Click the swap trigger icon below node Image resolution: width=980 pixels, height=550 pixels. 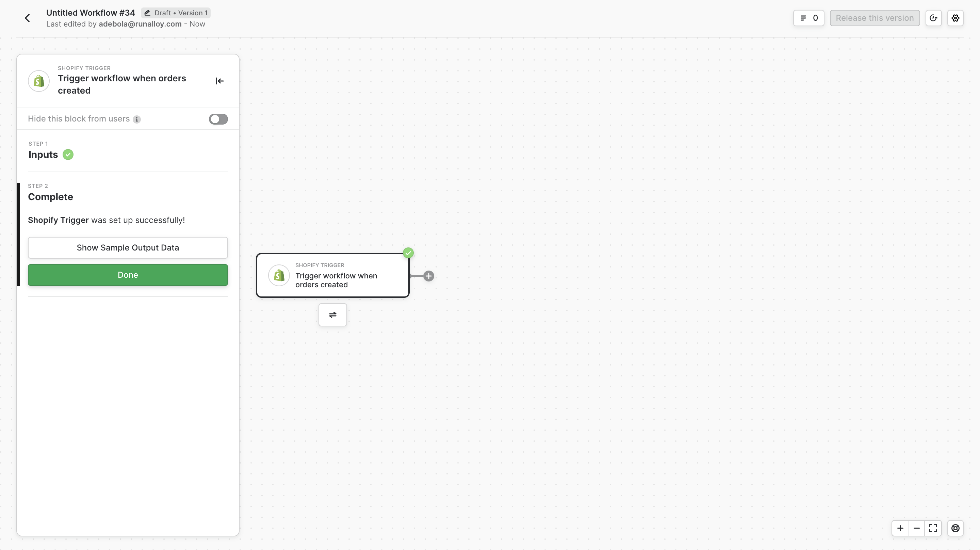point(332,315)
